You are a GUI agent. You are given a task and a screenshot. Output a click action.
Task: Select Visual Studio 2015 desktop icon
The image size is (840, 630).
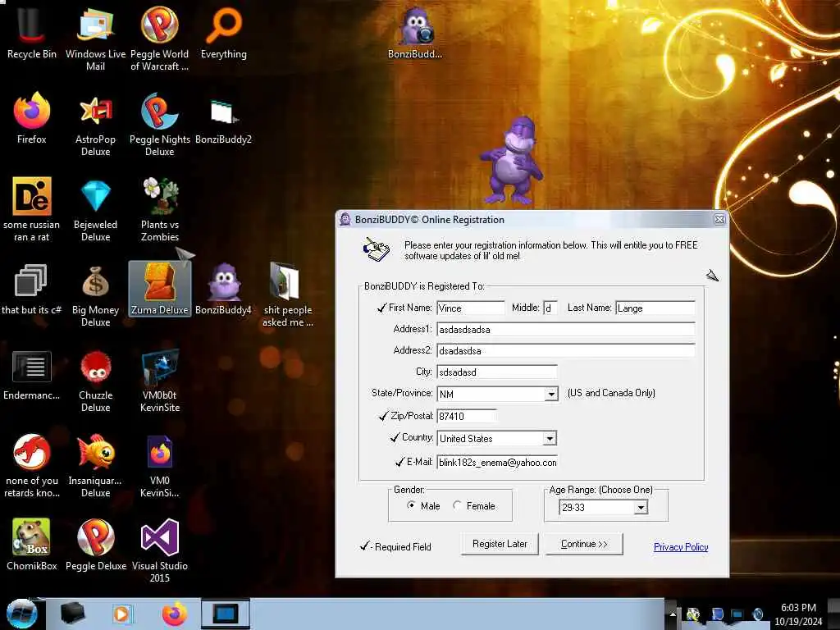coord(160,550)
